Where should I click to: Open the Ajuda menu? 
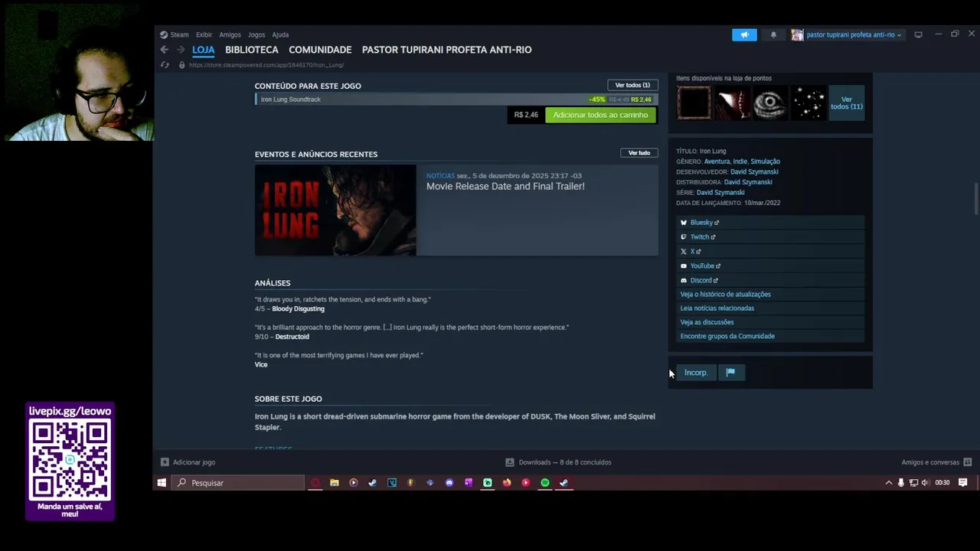pos(280,34)
